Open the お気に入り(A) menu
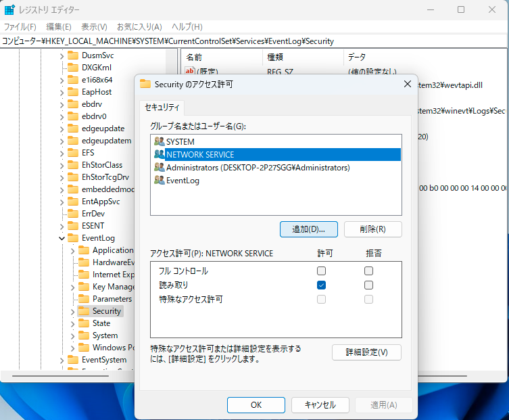 [x=139, y=27]
